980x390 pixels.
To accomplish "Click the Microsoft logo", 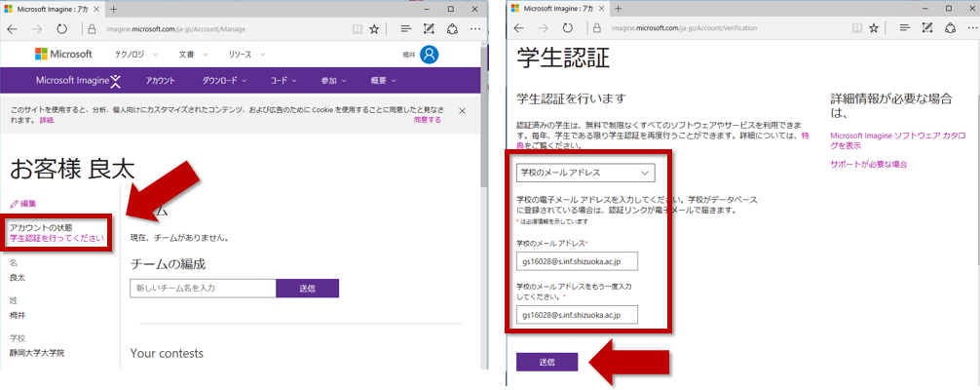I will click(63, 55).
